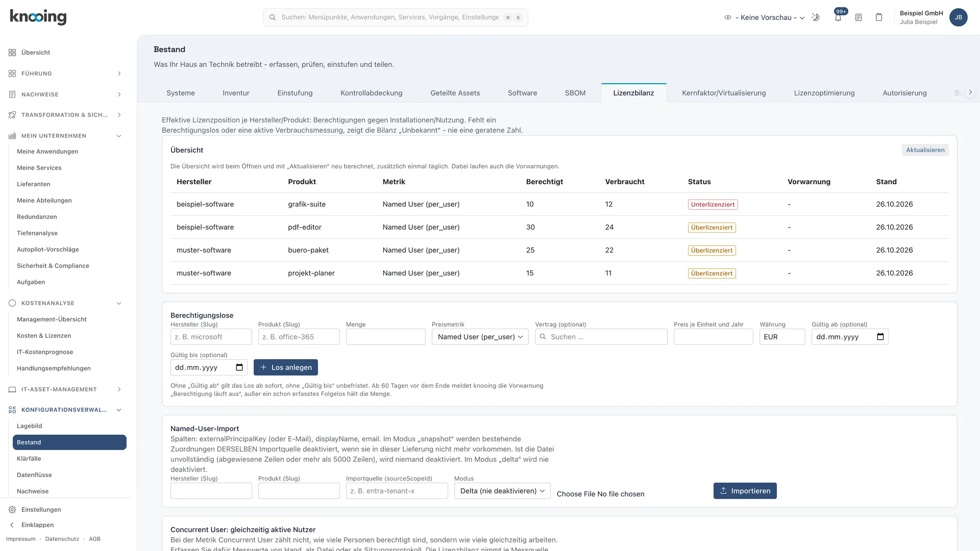Viewport: 980px width, 551px height.
Task: Expand the Führung sidebar section
Action: pos(65,73)
